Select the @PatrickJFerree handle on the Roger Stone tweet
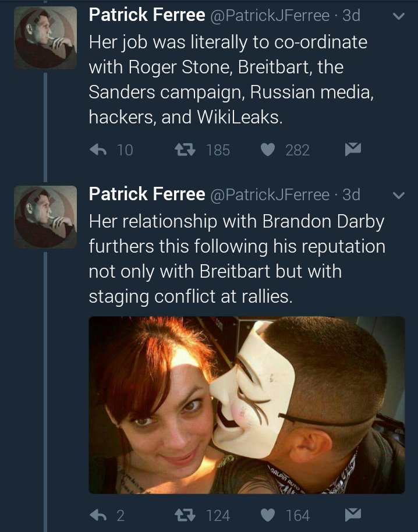The height and width of the screenshot is (532, 418). pyautogui.click(x=270, y=16)
